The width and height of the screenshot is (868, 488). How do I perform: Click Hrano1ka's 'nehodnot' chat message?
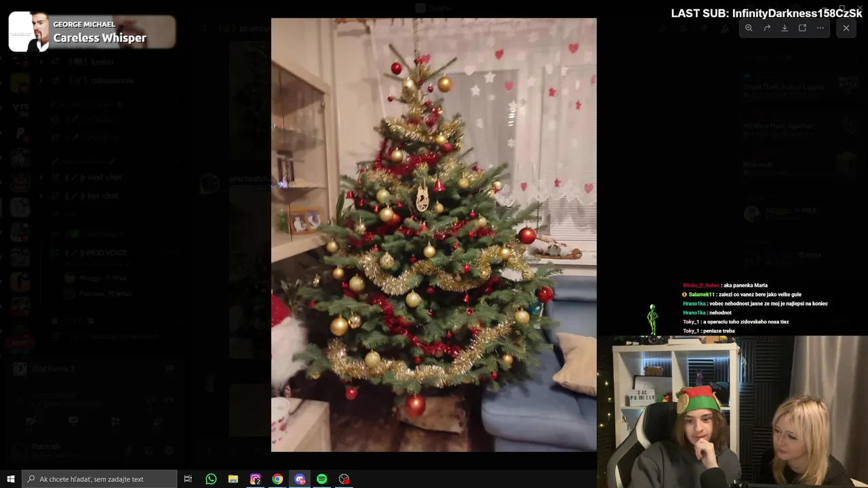click(x=707, y=312)
